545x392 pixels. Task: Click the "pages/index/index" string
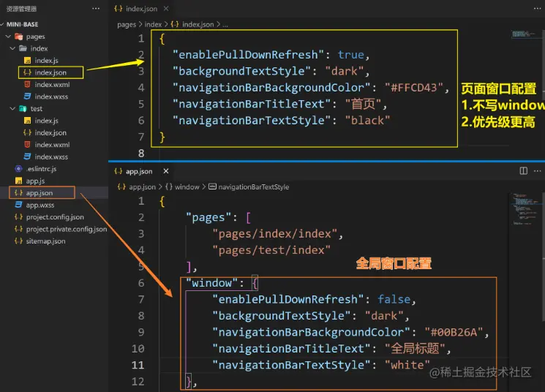click(274, 234)
